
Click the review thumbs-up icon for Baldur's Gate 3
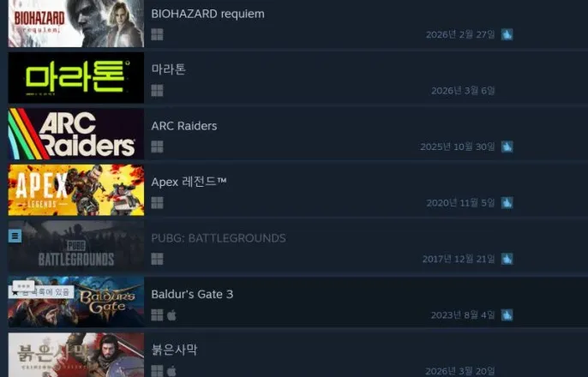click(x=507, y=314)
